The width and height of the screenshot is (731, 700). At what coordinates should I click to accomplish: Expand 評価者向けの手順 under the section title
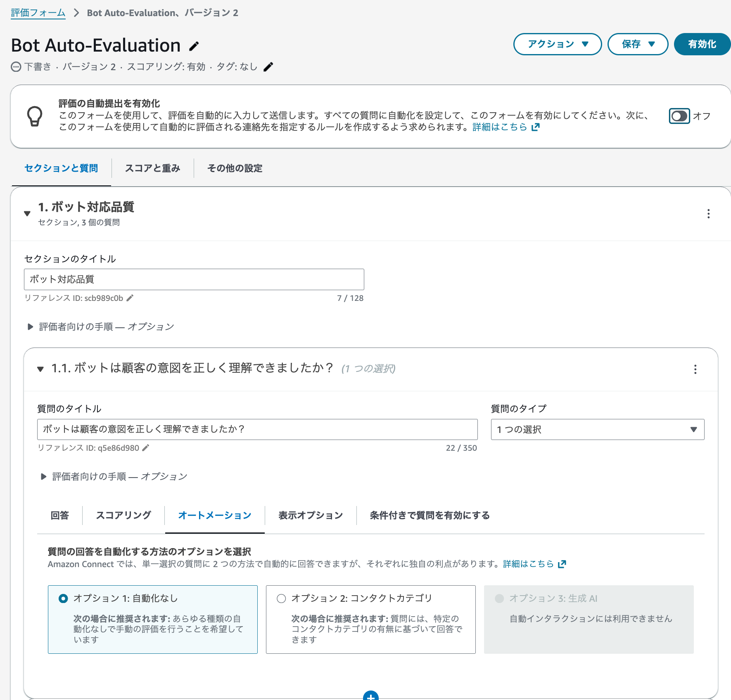[30, 326]
